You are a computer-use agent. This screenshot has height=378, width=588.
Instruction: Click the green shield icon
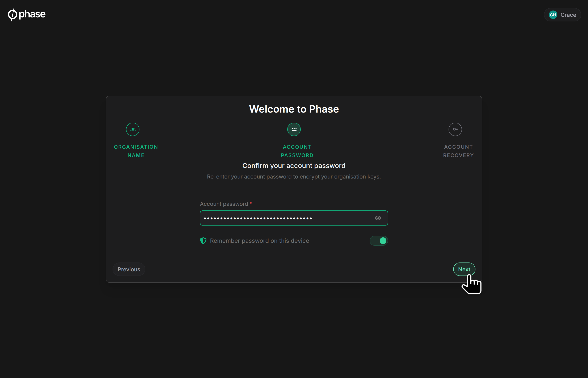[203, 241]
